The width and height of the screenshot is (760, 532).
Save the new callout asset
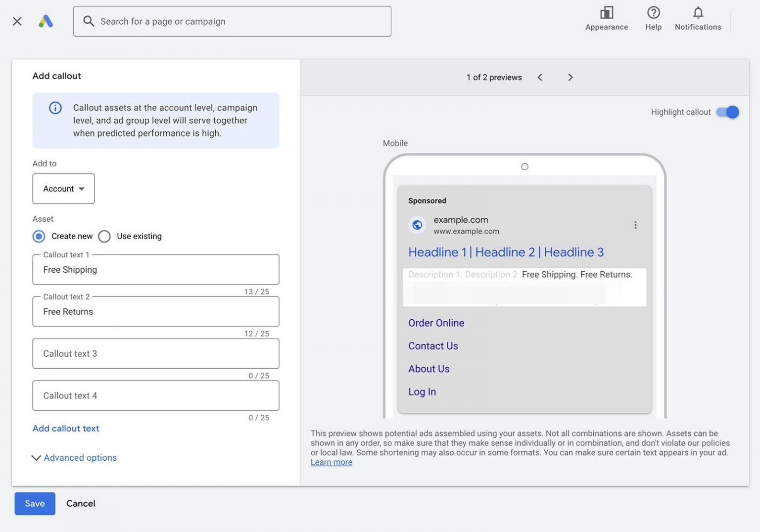(34, 503)
